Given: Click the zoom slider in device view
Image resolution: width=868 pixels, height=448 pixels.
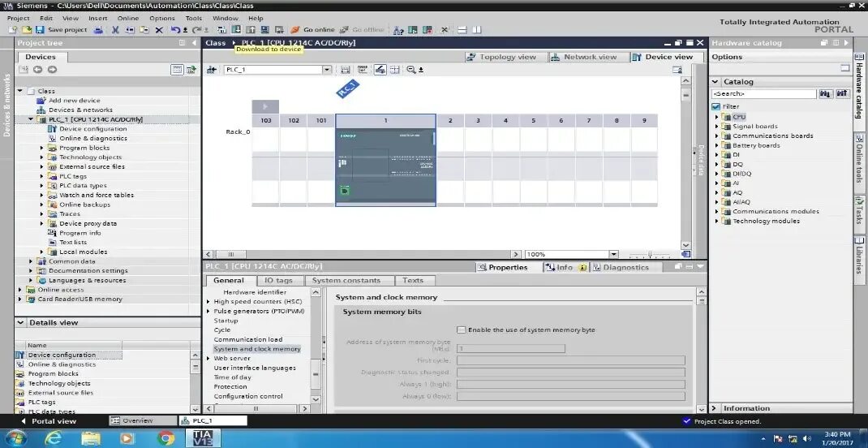Looking at the screenshot, I should pos(651,255).
